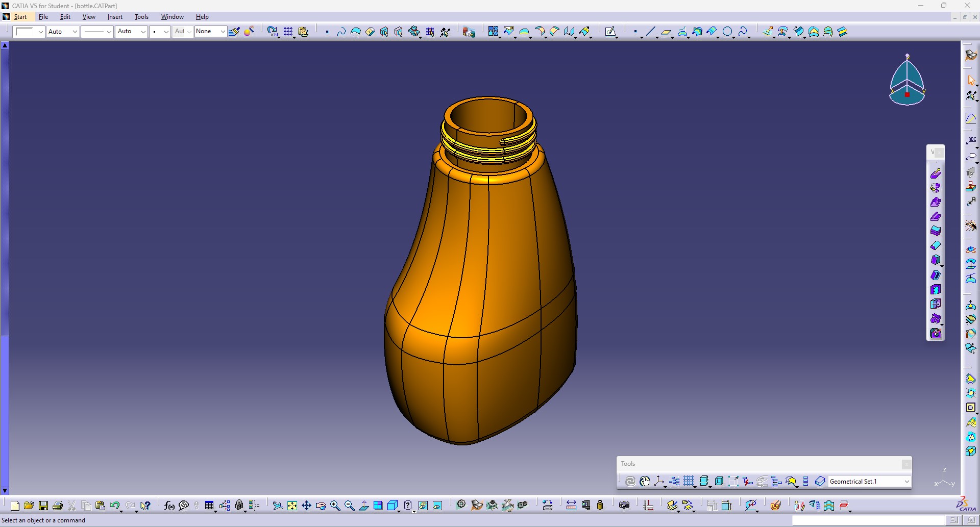This screenshot has width=980, height=527.
Task: Open the line type dropdown
Action: 109,32
